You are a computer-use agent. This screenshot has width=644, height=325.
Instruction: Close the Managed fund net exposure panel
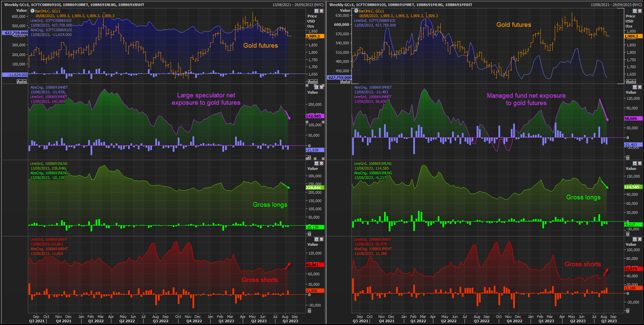pos(640,87)
